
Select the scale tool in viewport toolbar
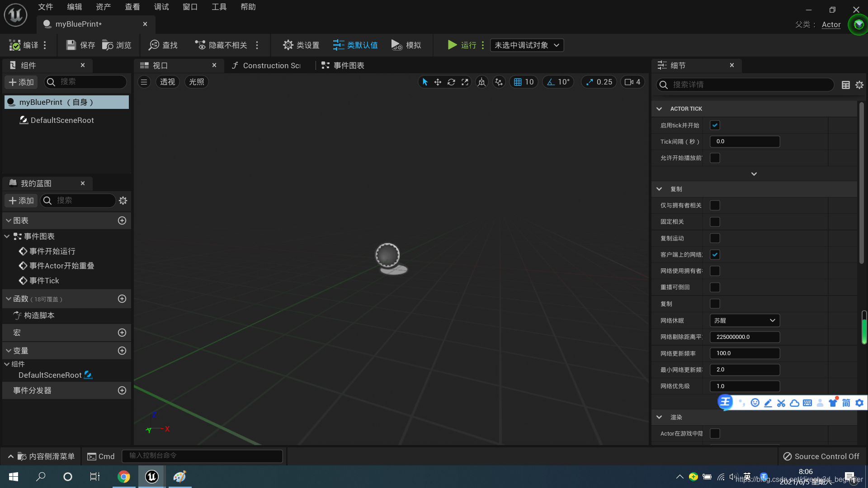[465, 82]
